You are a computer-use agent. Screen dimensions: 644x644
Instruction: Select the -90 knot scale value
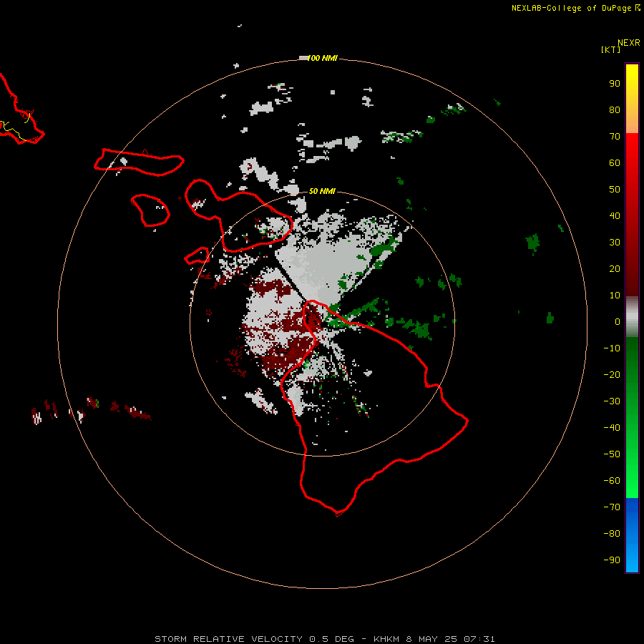(612, 560)
